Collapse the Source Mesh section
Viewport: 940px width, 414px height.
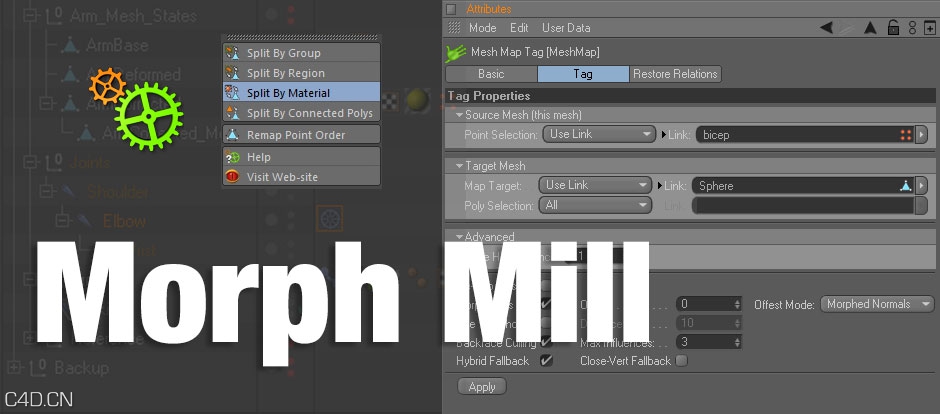coord(460,114)
